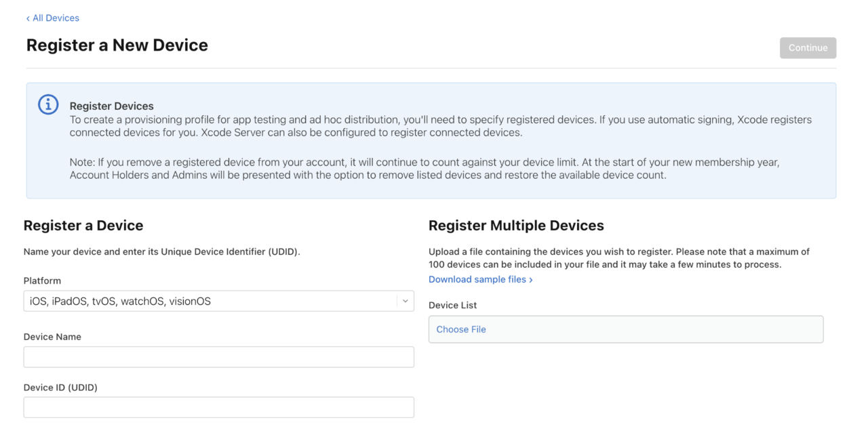This screenshot has height=435, width=868.
Task: Select the Register Devices banner title
Action: click(x=111, y=106)
